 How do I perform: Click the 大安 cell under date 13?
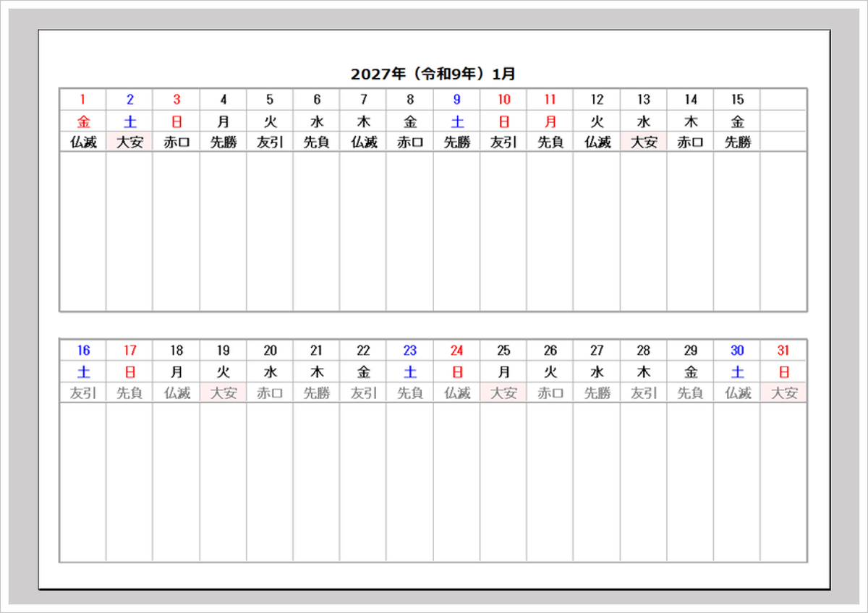tap(644, 142)
